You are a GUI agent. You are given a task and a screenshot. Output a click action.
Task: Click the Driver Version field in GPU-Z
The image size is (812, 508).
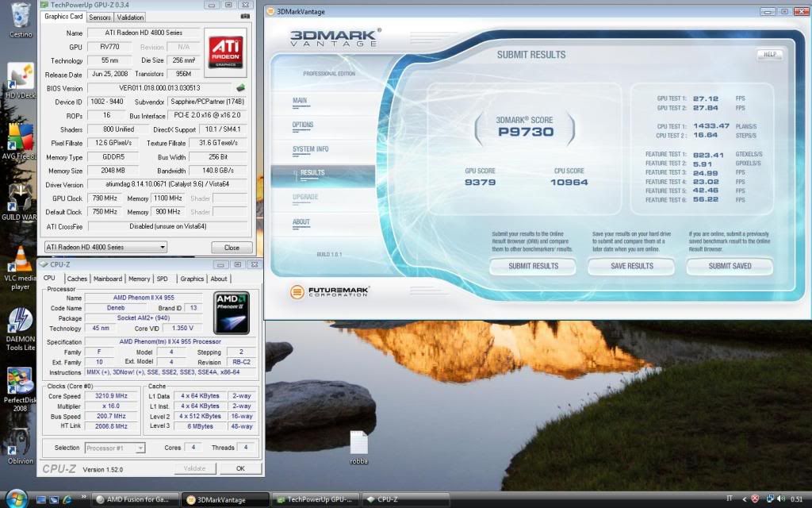coord(167,184)
